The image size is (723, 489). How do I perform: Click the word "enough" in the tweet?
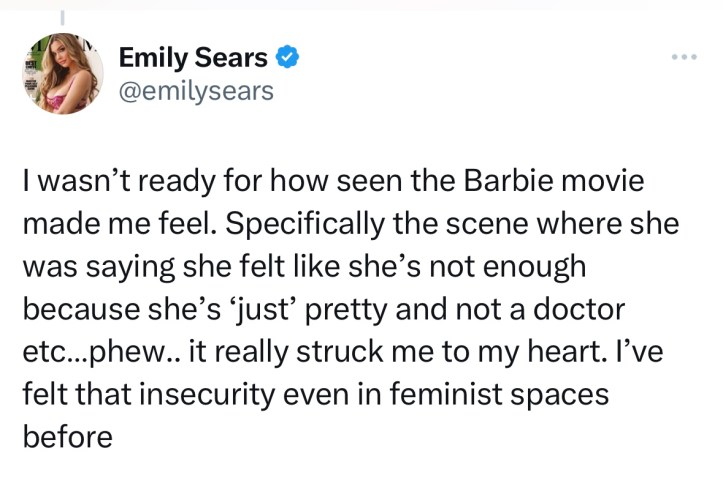(531, 268)
